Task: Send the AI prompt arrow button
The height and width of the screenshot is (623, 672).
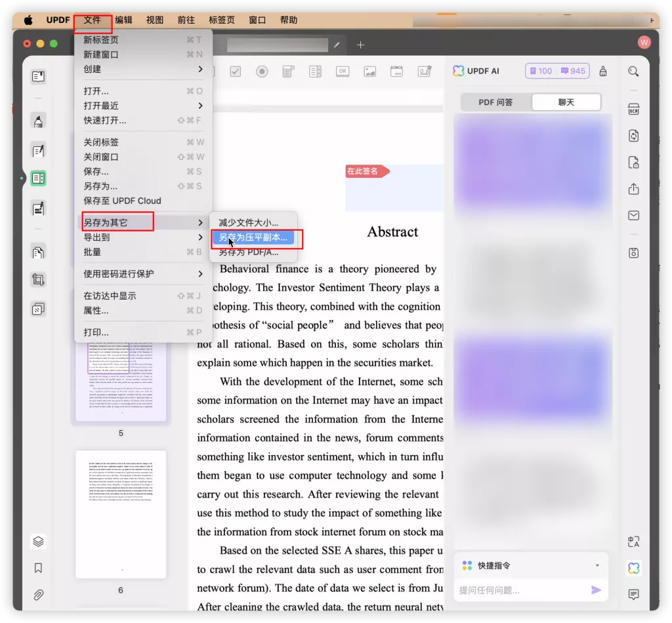Action: 596,590
